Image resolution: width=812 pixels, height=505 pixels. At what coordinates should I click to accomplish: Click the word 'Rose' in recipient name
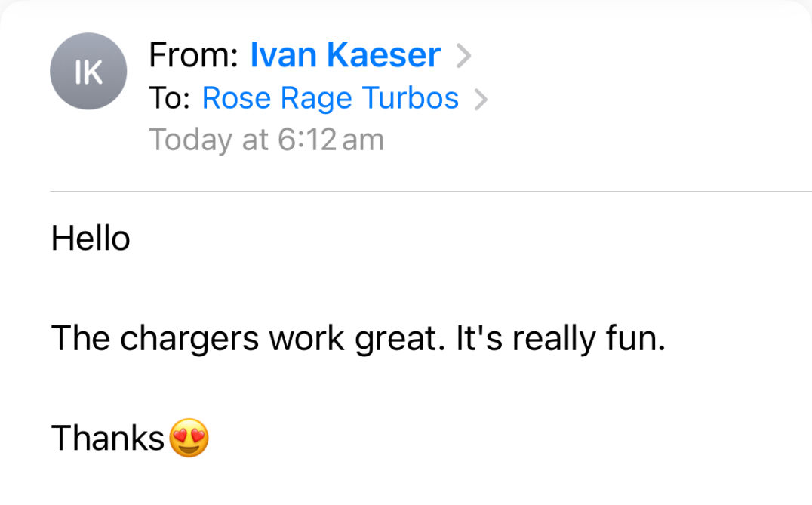(236, 98)
